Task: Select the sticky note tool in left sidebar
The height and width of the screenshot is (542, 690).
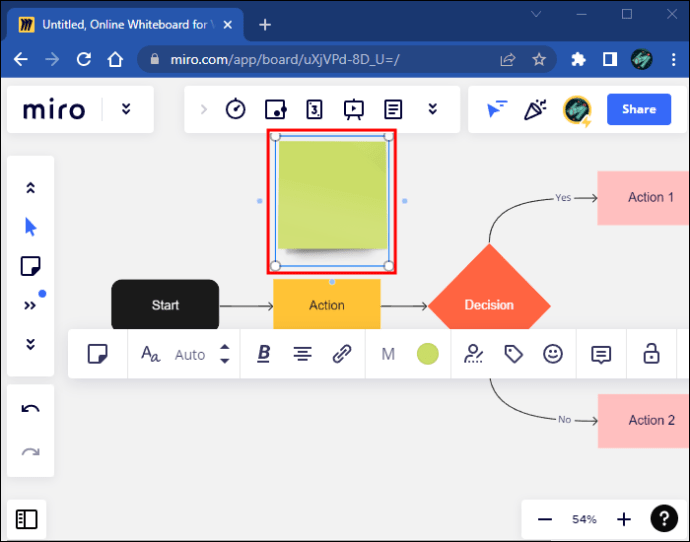Action: (30, 266)
